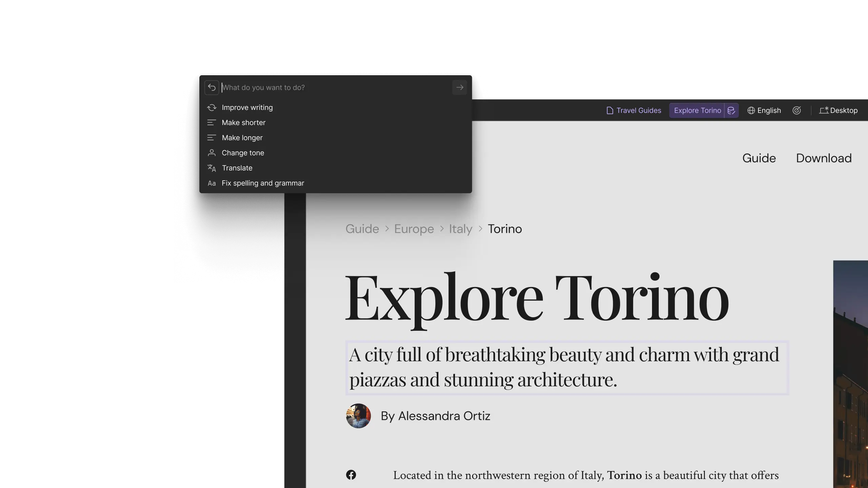This screenshot has width=868, height=488.
Task: Click the submit arrow button in prompt
Action: click(459, 87)
